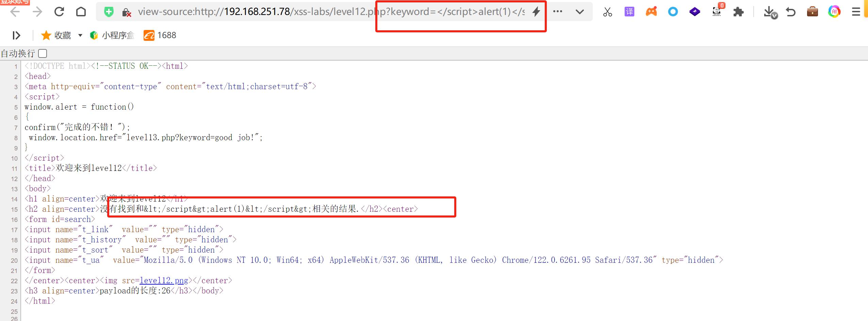Go back to the previous page
This screenshot has height=321, width=868.
click(x=15, y=12)
